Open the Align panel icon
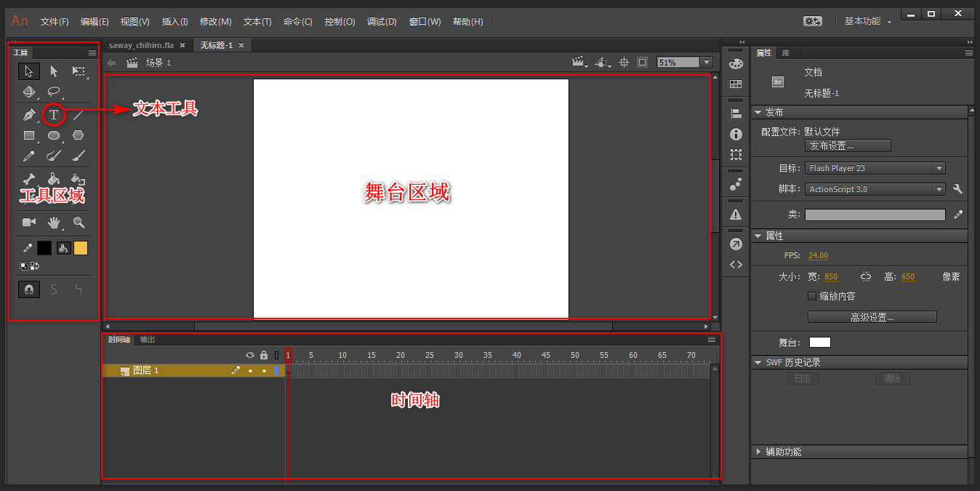980x491 pixels. pyautogui.click(x=735, y=112)
